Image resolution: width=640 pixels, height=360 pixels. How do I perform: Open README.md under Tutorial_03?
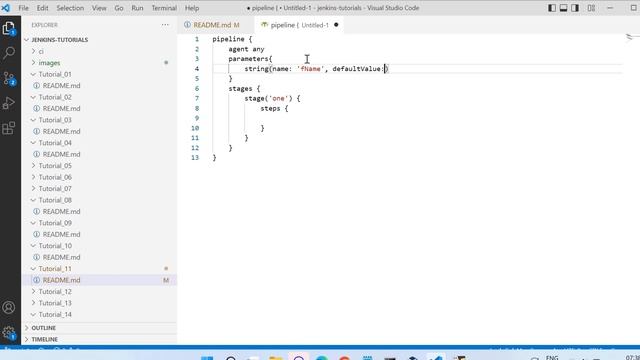click(x=100, y=131)
